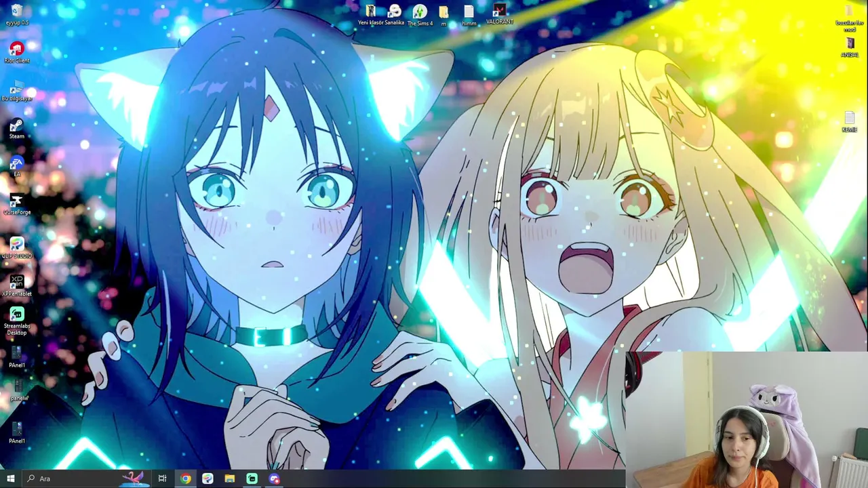Switch to Google Chrome on the taskbar
This screenshot has height=488, width=868.
pyautogui.click(x=185, y=479)
